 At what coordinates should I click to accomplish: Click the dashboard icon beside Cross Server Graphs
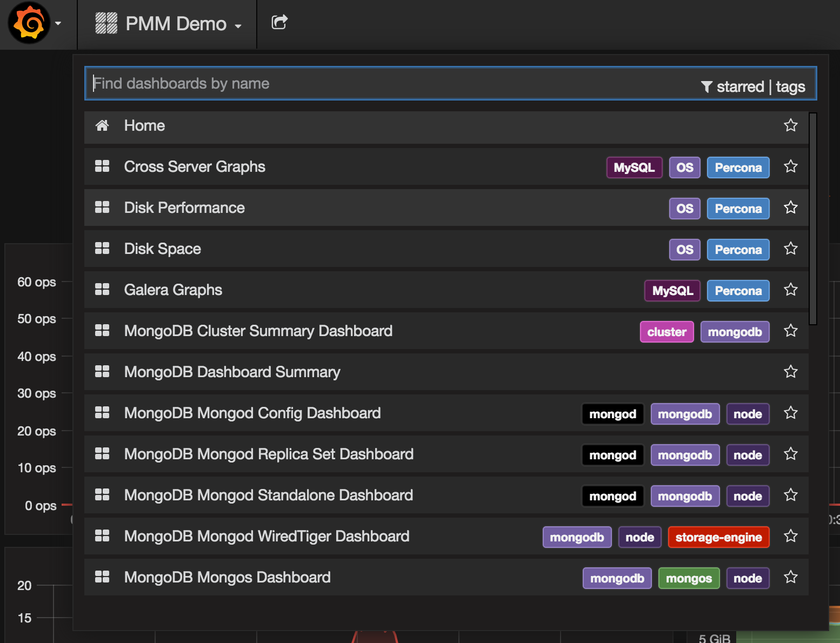click(x=102, y=166)
